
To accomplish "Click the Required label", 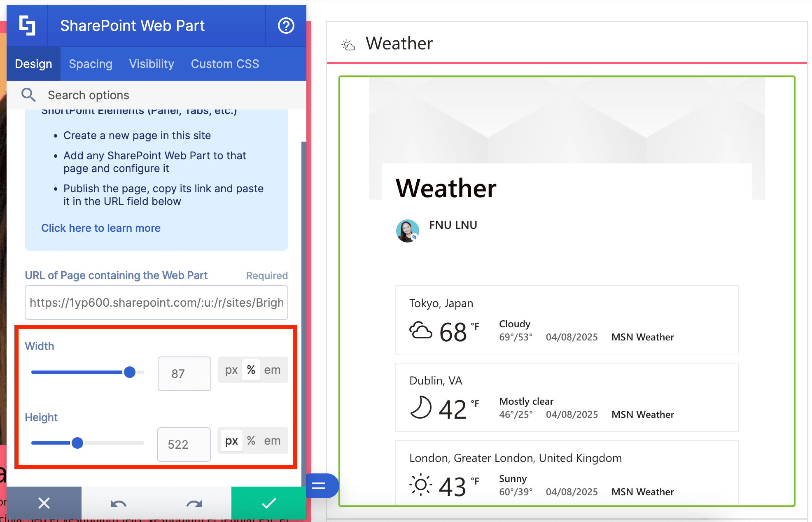I will (x=267, y=275).
